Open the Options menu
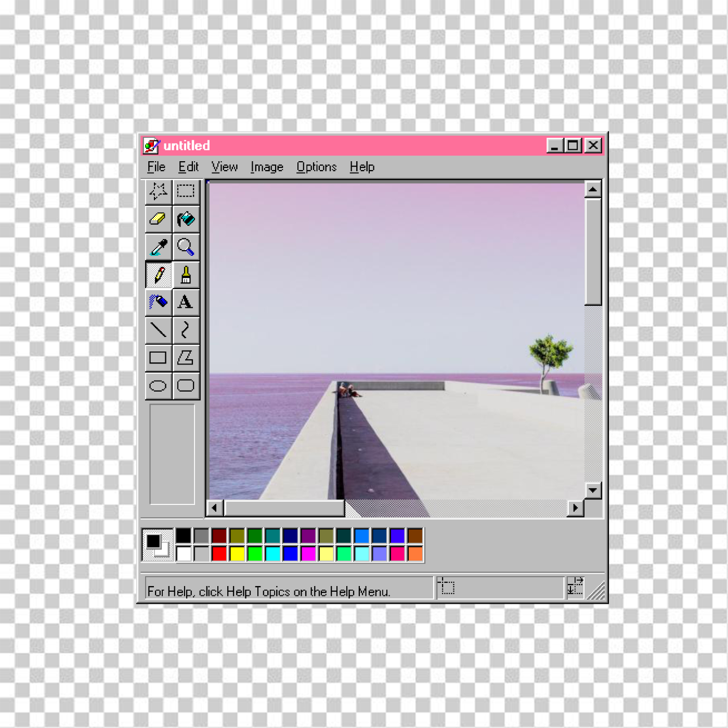Viewport: 728px width, 728px height. (316, 167)
